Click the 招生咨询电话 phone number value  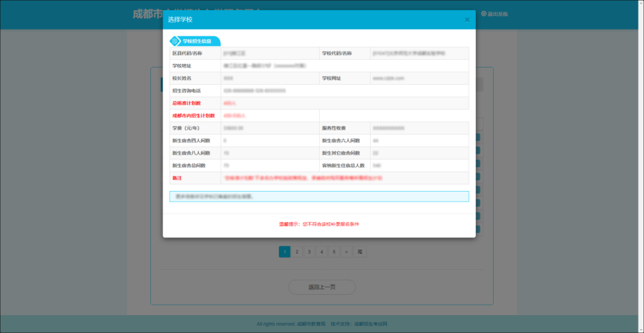255,91
